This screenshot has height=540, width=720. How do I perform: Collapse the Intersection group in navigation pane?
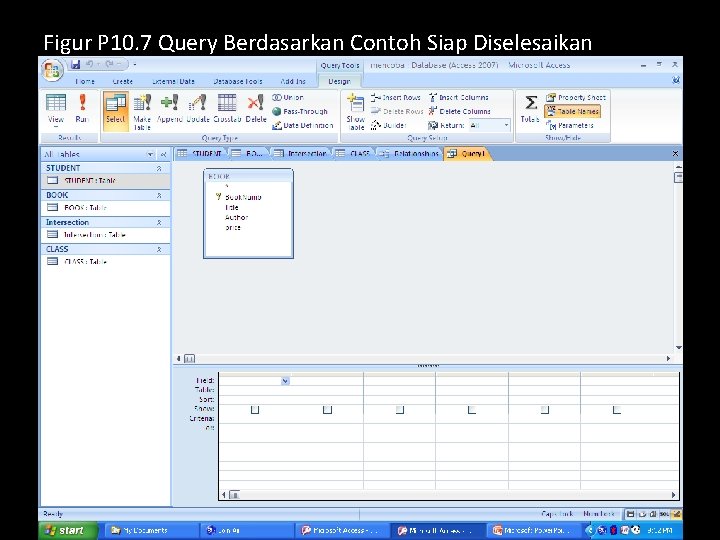159,222
